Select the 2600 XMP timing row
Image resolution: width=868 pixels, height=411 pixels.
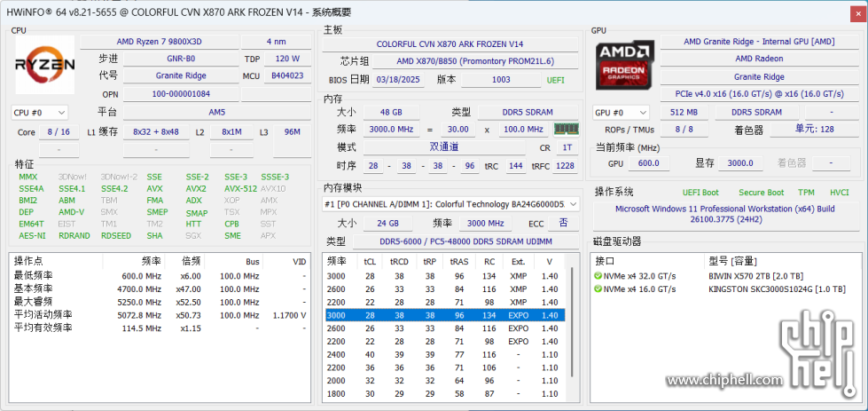[444, 289]
